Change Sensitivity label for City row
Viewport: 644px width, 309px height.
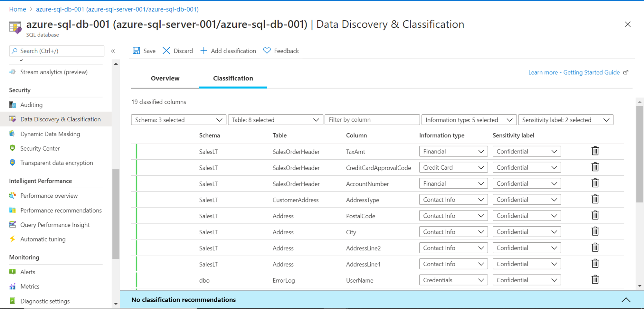click(527, 232)
